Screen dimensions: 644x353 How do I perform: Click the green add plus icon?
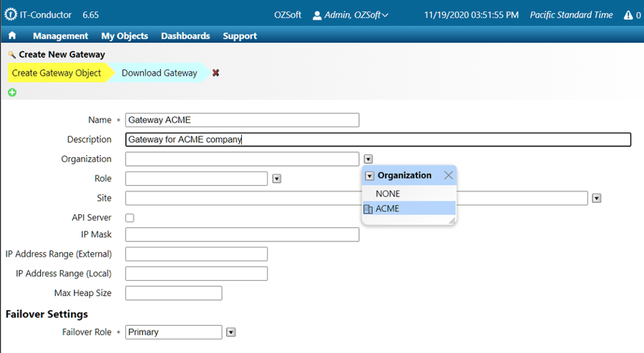(x=12, y=92)
